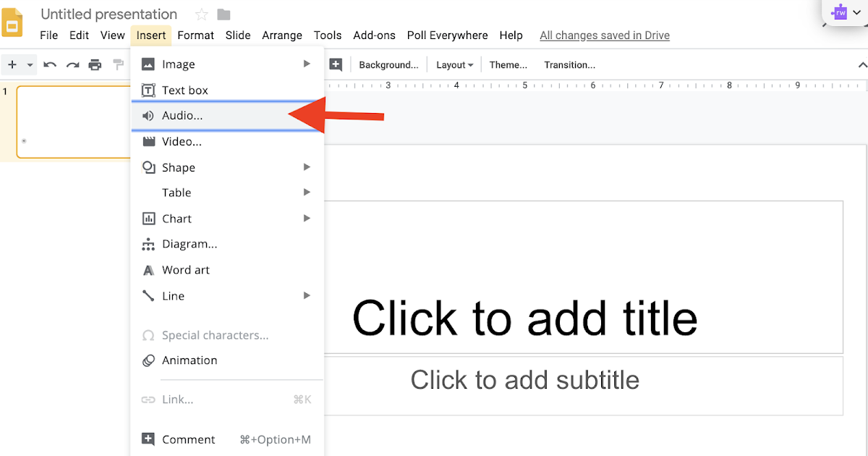Viewport: 868px width, 456px height.
Task: Open the new slide dropdown arrow
Action: [x=28, y=64]
